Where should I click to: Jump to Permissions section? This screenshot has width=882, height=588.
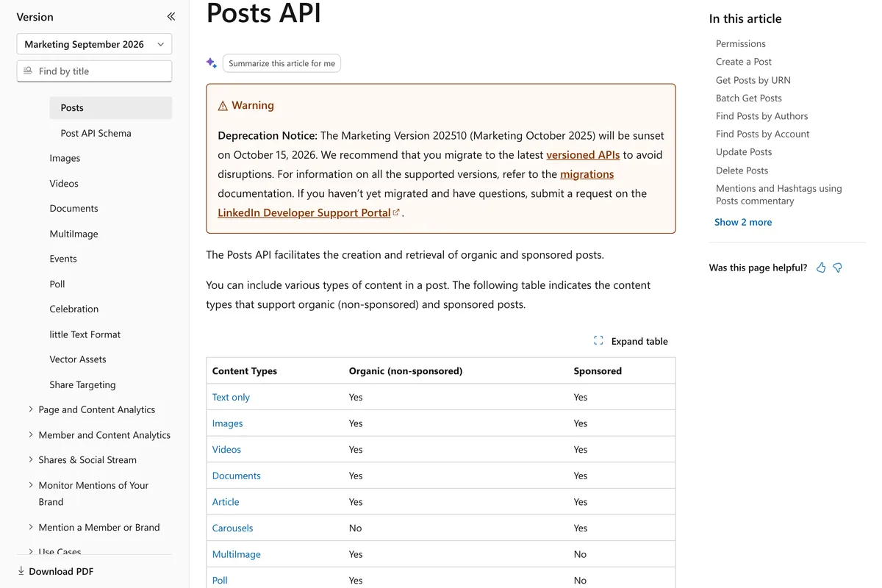(741, 43)
